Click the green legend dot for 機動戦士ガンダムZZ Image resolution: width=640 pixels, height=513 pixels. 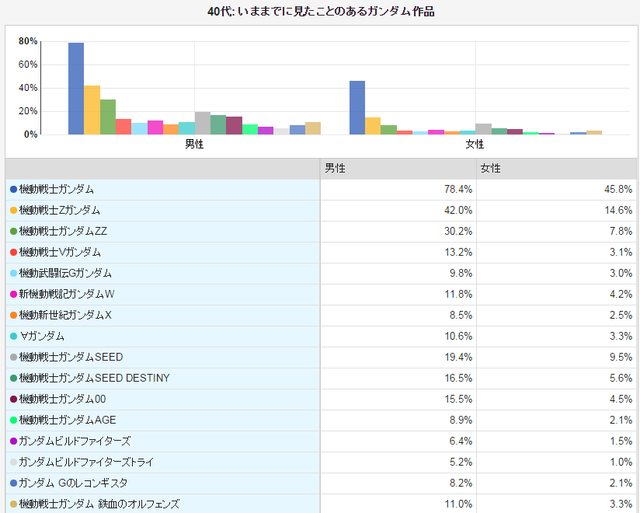point(13,231)
